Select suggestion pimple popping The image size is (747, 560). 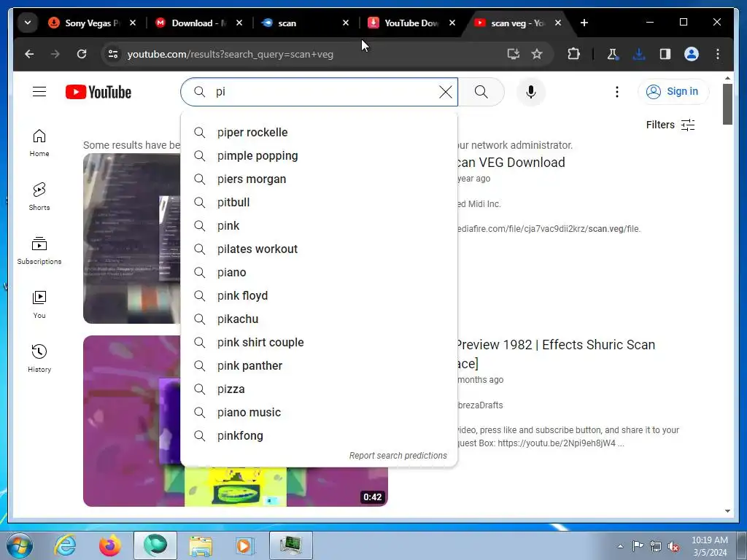tap(319, 156)
